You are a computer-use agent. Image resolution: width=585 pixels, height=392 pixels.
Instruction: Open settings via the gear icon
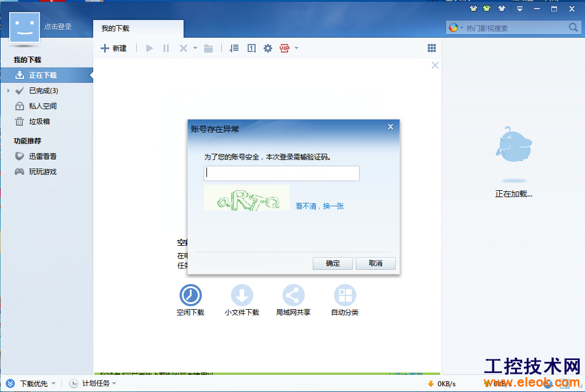click(268, 48)
